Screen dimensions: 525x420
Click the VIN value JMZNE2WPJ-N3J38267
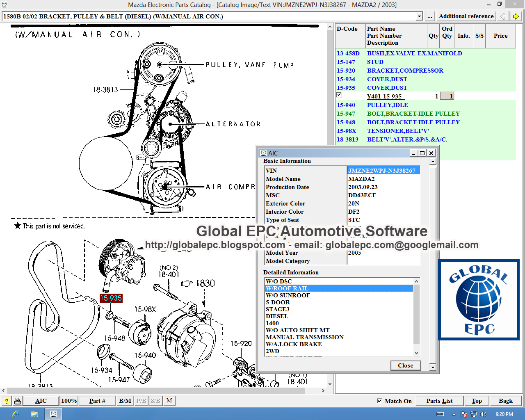[x=383, y=171]
